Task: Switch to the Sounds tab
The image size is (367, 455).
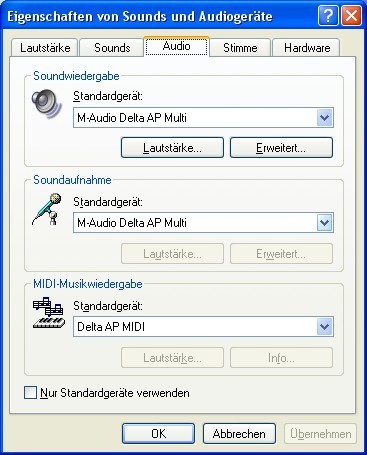Action: point(112,48)
